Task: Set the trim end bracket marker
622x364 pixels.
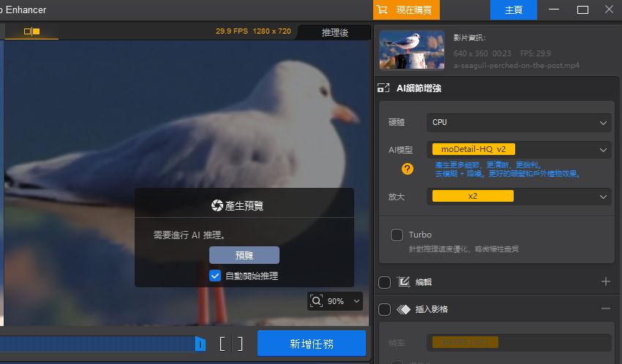Action: click(x=240, y=344)
